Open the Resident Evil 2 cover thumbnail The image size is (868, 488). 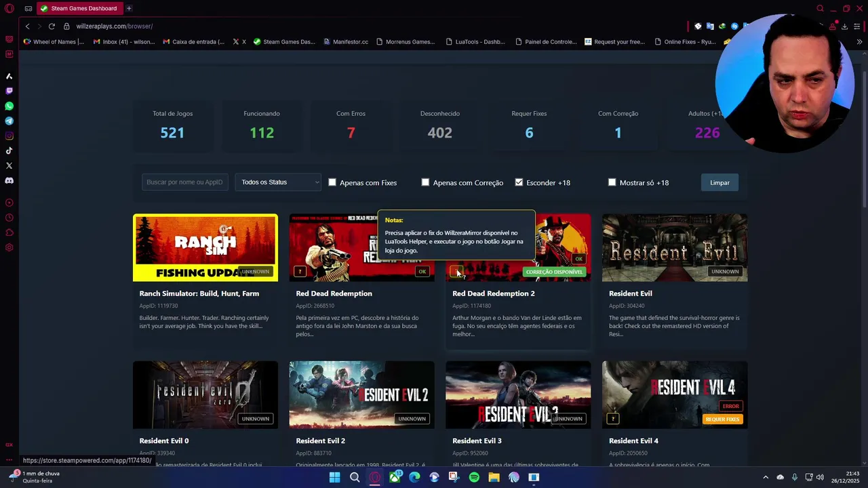coord(362,394)
